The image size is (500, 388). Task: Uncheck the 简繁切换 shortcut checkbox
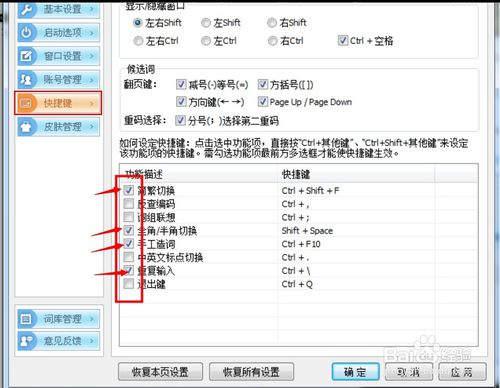tap(129, 190)
